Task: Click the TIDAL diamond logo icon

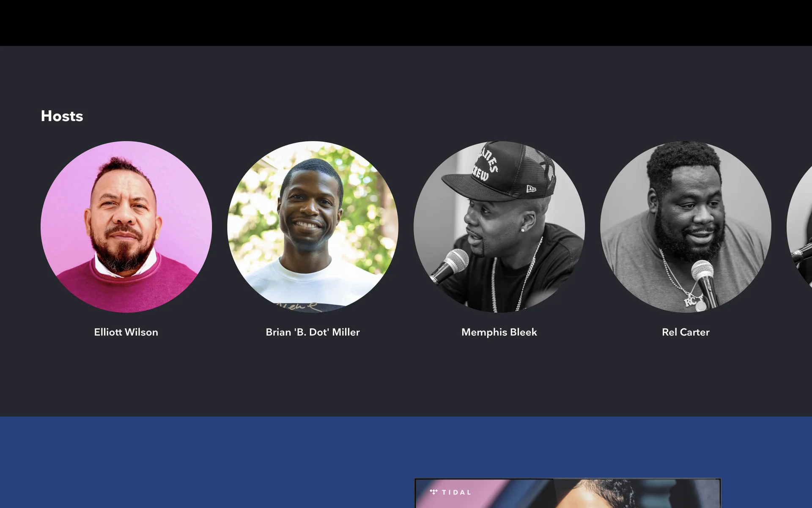Action: click(433, 492)
